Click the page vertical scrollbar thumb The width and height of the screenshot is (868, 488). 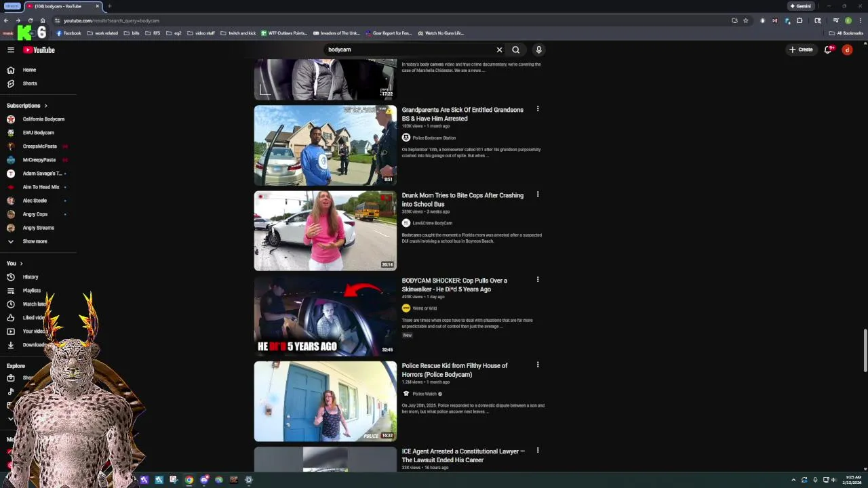tap(865, 350)
